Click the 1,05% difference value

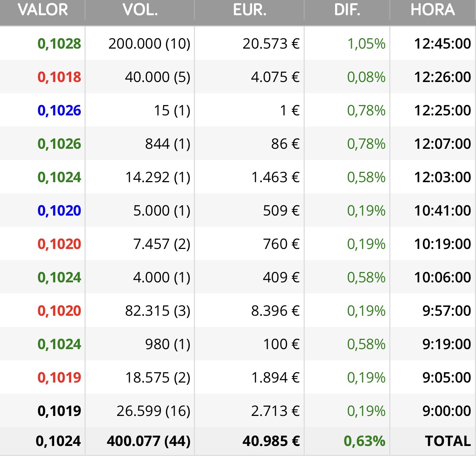pyautogui.click(x=366, y=44)
